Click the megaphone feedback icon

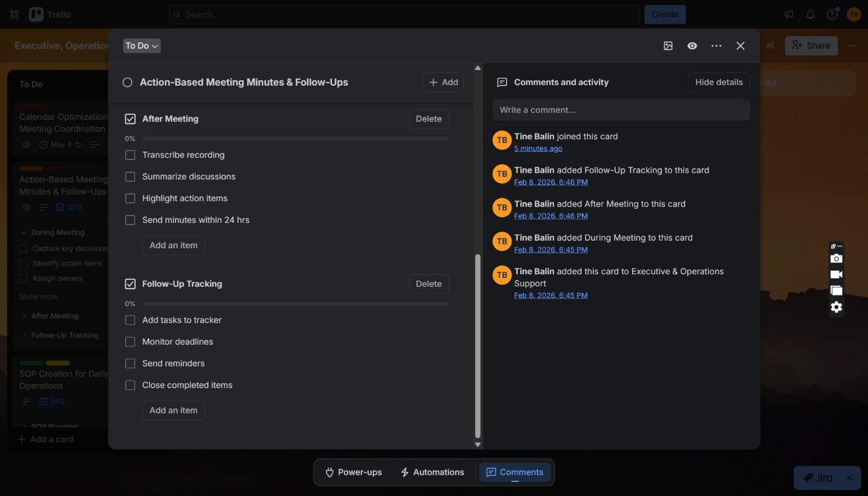point(789,15)
